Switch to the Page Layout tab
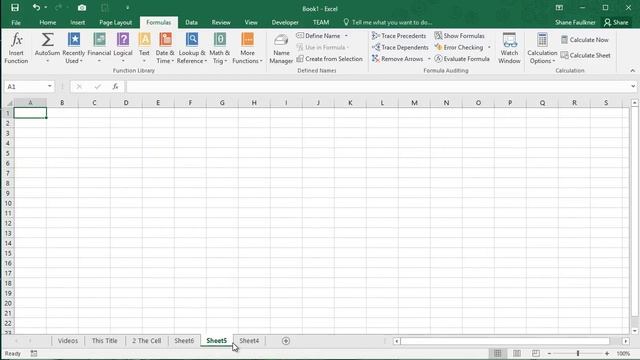The height and width of the screenshot is (360, 640). point(116,22)
